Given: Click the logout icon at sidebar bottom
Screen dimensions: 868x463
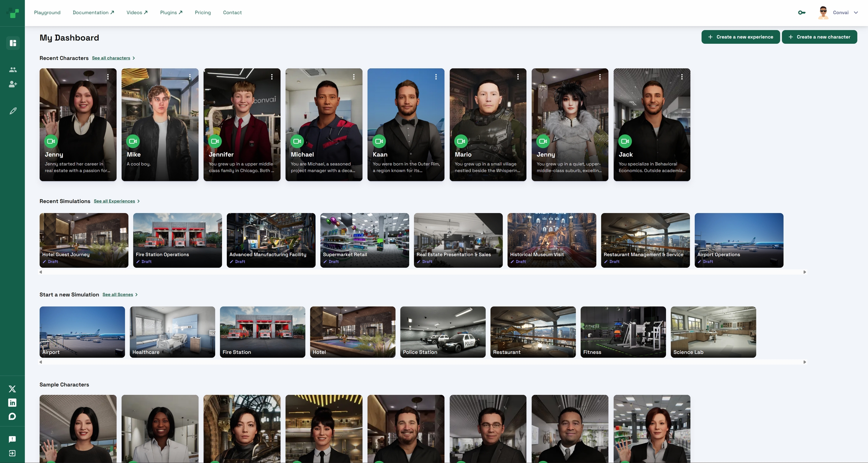Looking at the screenshot, I should point(12,453).
